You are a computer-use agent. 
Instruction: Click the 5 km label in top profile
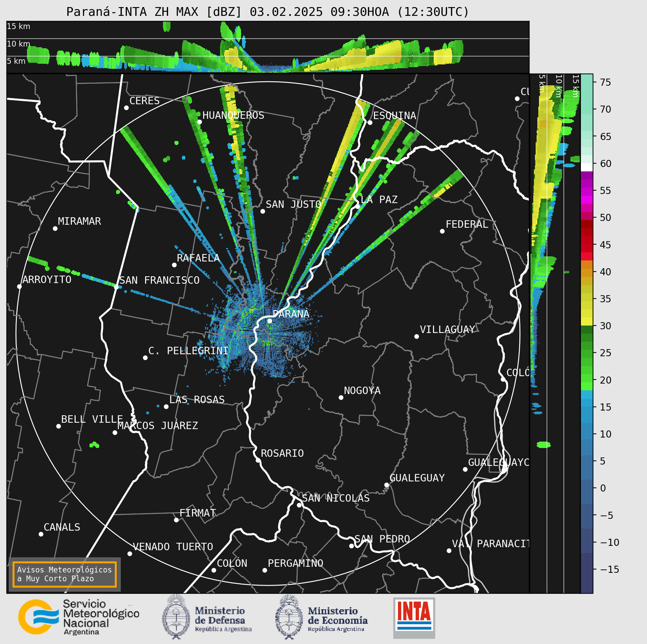coord(16,61)
